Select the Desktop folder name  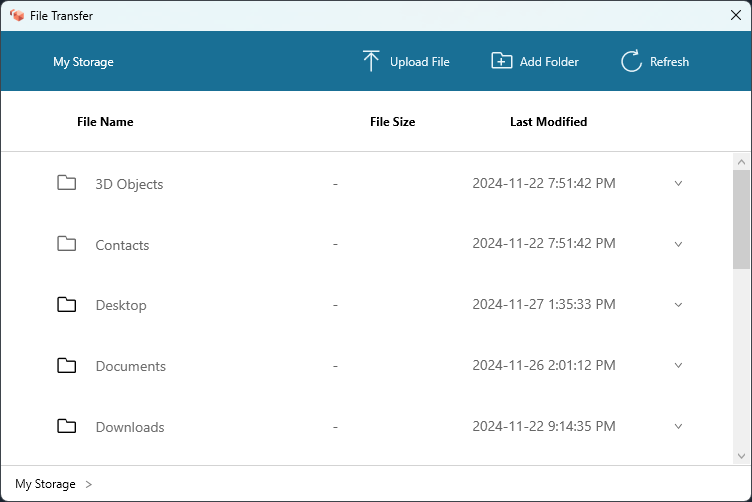click(121, 305)
